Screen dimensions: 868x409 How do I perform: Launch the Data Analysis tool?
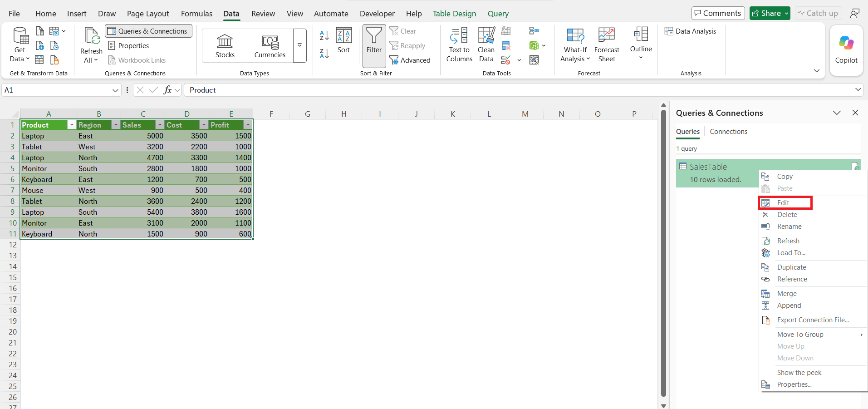coord(691,31)
